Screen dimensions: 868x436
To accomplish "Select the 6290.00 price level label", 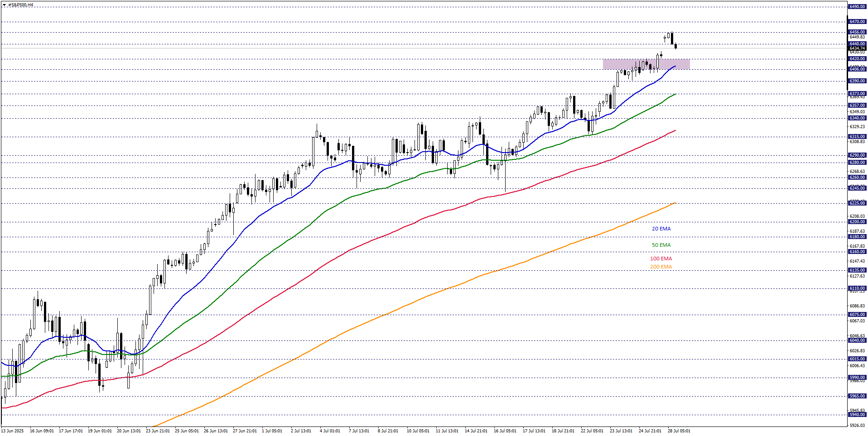I will (x=857, y=155).
